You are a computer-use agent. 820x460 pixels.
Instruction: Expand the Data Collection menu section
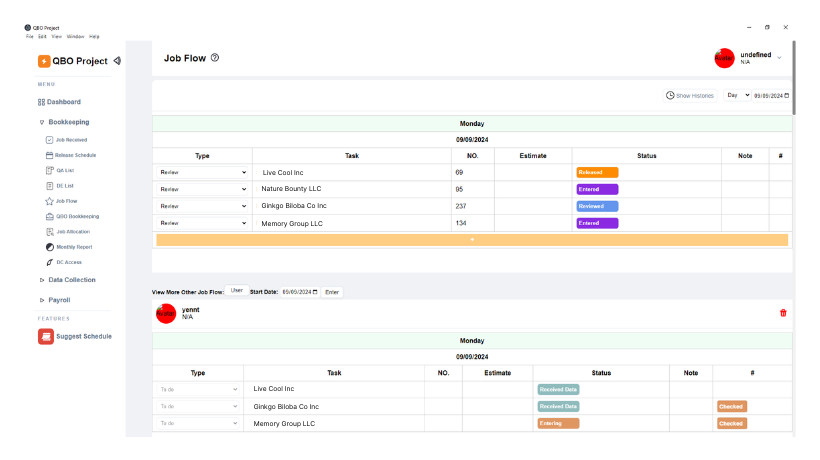[x=71, y=280]
